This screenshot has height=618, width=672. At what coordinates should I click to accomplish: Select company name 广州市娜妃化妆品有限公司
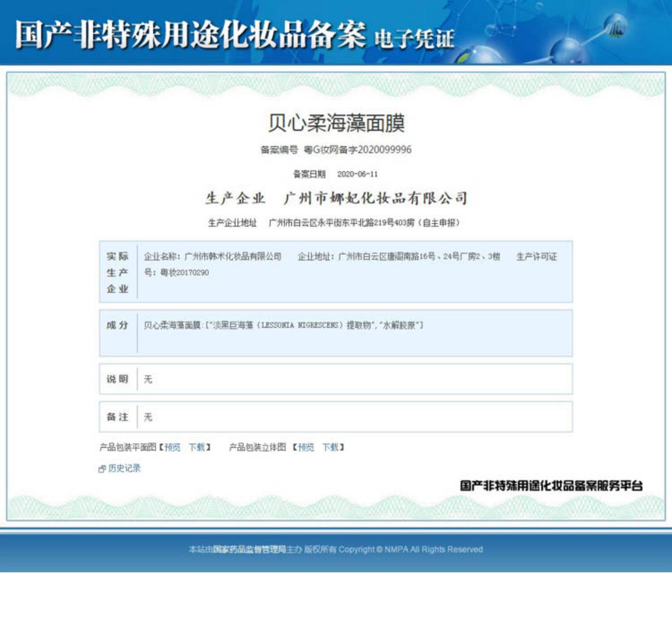(x=375, y=198)
